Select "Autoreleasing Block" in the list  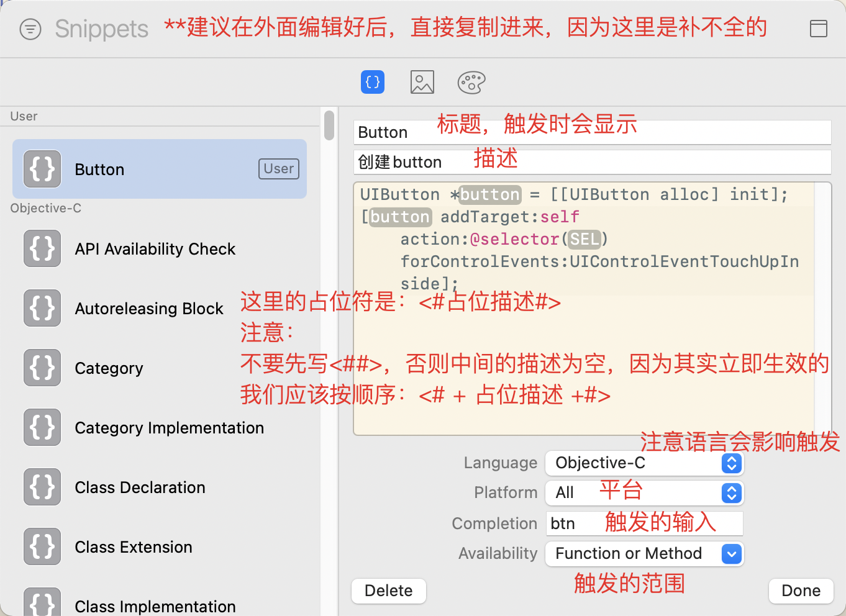click(149, 309)
